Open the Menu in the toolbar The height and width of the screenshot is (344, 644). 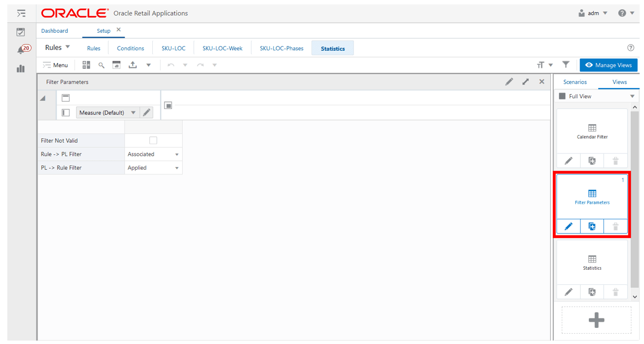tap(55, 64)
